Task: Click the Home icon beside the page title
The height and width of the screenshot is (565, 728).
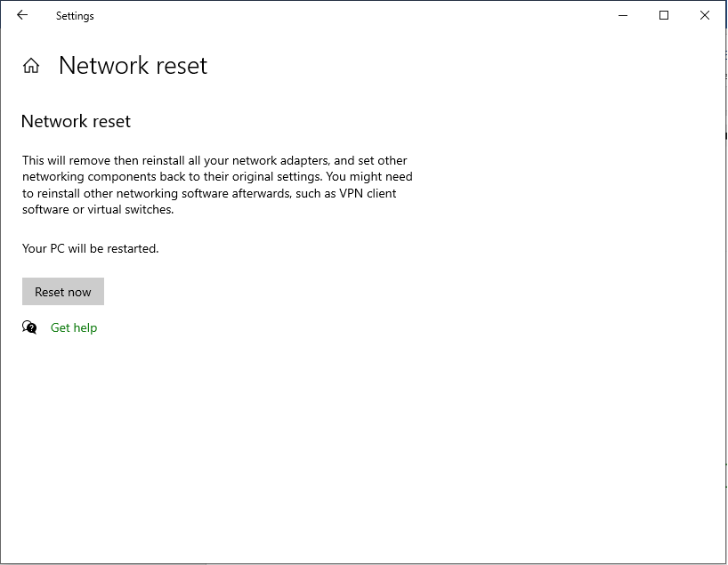Action: point(31,66)
